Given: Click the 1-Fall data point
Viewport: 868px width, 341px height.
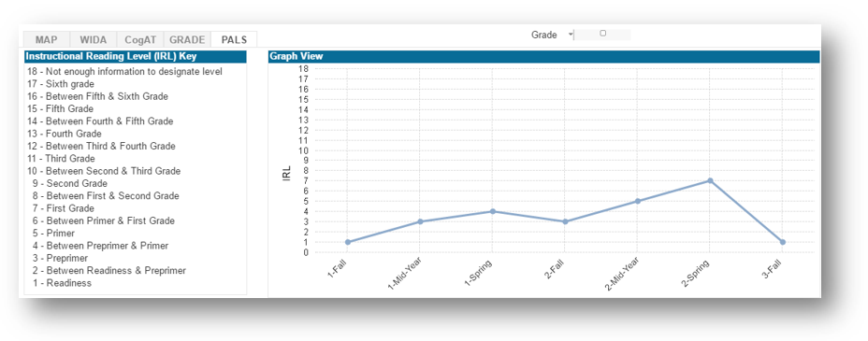Looking at the screenshot, I should click(x=348, y=242).
